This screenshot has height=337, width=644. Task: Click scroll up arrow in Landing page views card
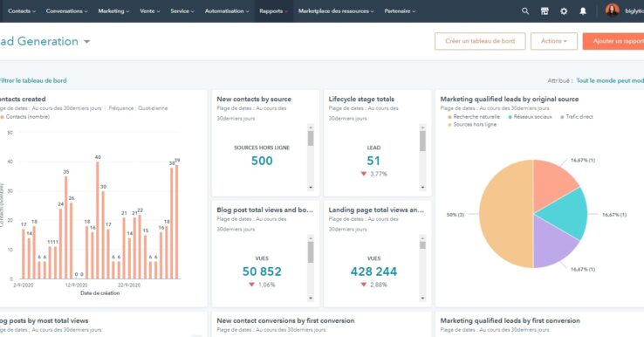click(422, 238)
